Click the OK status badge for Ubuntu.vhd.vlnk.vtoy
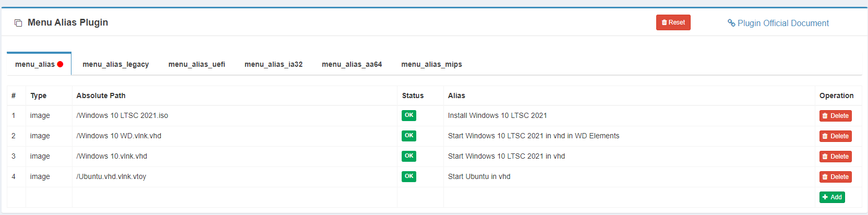This screenshot has height=215, width=868. pos(409,176)
